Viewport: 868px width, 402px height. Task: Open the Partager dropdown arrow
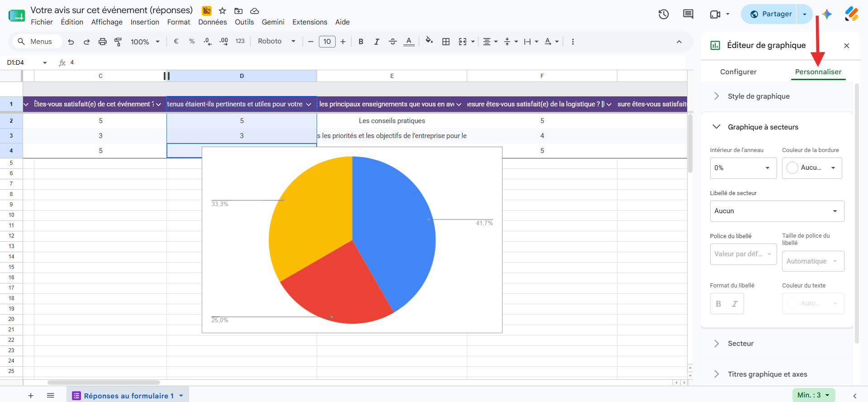coord(805,14)
